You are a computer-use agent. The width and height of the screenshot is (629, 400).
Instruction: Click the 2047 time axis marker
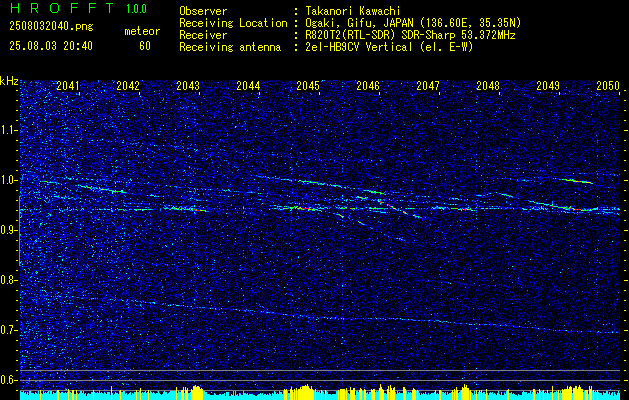coord(428,86)
